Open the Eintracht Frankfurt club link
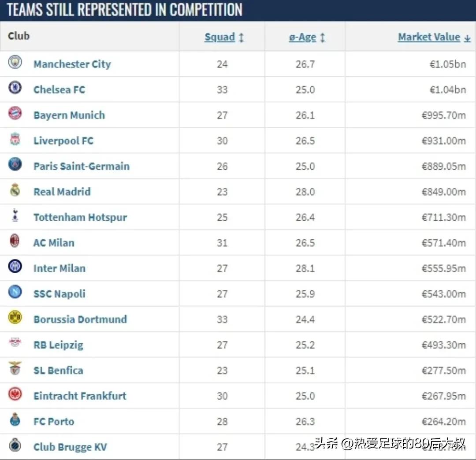The image size is (476, 460). click(x=80, y=396)
